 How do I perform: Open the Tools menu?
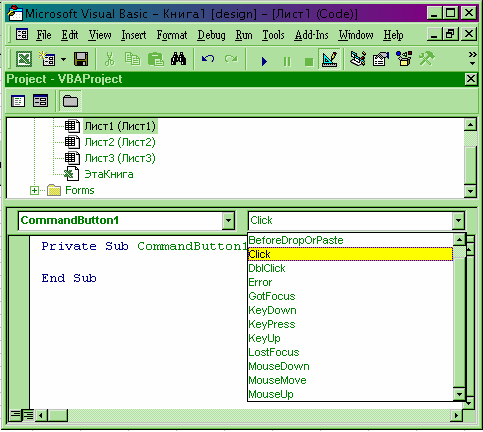[273, 35]
